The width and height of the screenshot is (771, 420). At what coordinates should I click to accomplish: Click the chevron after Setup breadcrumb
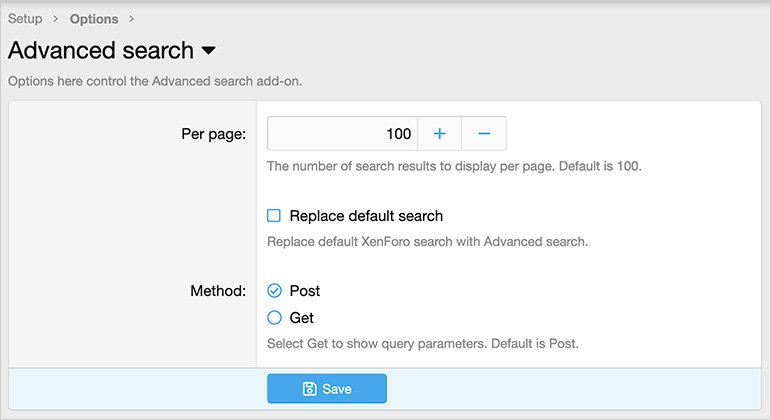56,19
